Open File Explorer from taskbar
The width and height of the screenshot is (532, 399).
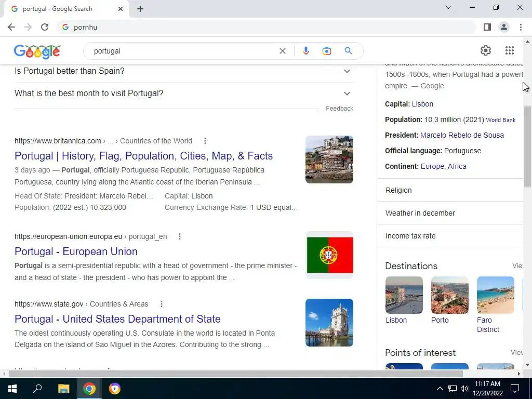(63, 389)
